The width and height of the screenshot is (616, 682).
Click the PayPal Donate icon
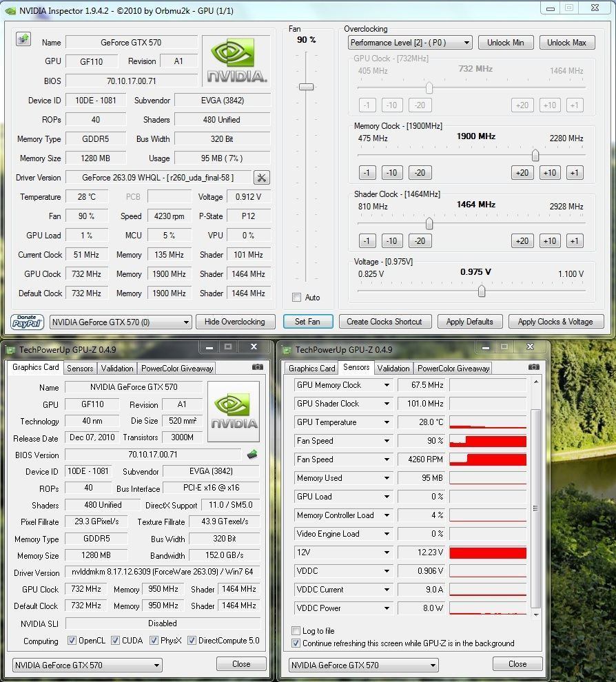click(x=27, y=322)
